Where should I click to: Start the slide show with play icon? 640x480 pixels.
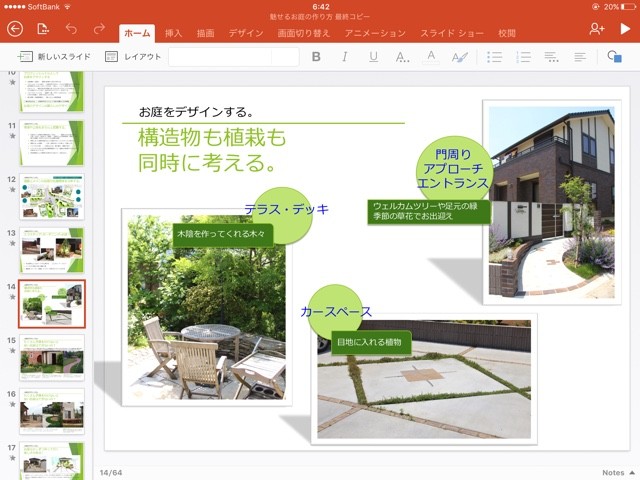tap(625, 29)
